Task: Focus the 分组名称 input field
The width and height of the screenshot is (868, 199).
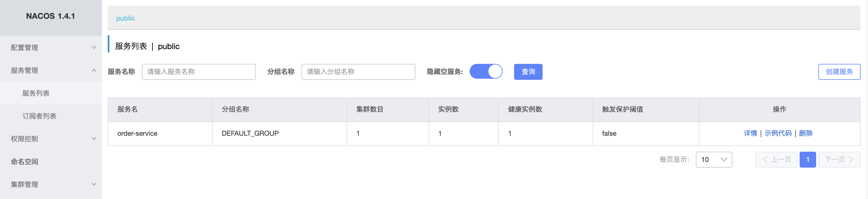Action: [358, 72]
